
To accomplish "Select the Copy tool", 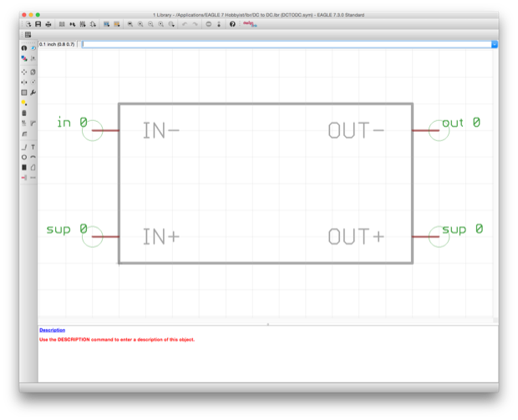I will pos(33,72).
